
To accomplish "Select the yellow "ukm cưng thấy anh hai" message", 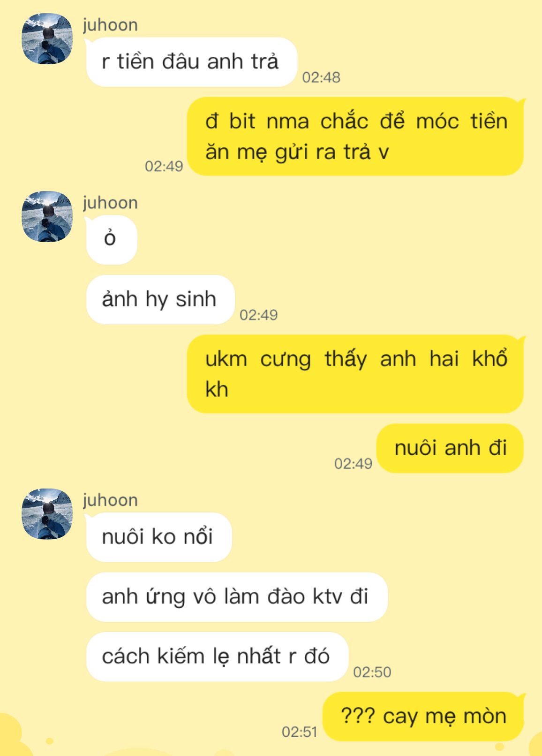I will pos(355,374).
